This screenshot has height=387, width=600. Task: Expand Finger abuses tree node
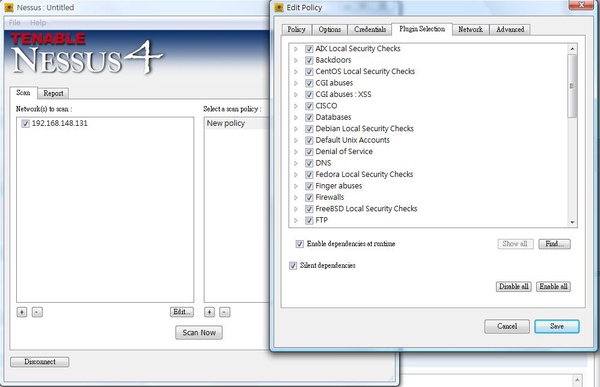point(296,186)
